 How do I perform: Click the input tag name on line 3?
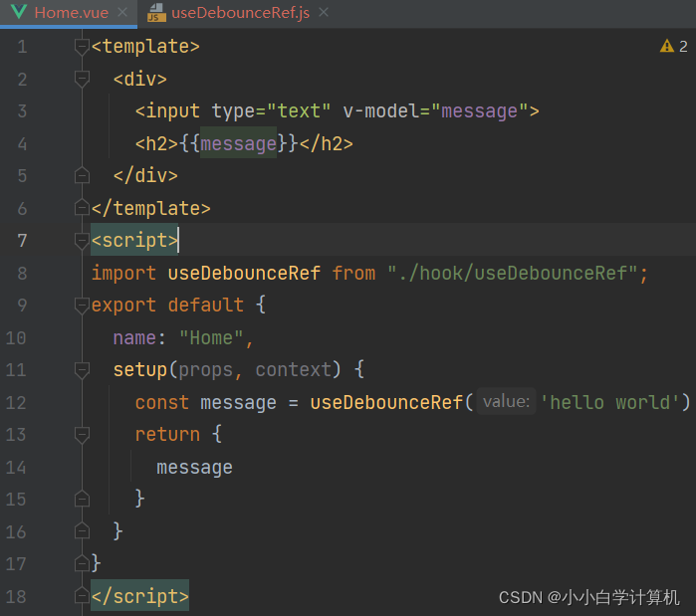(173, 110)
